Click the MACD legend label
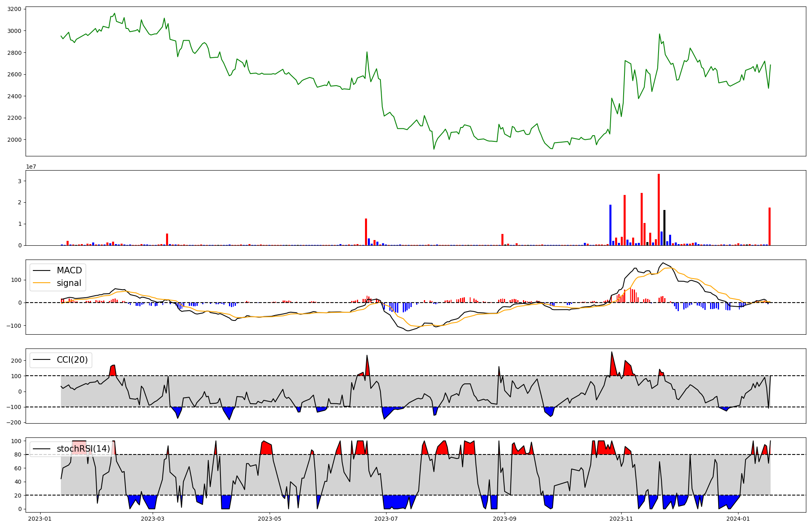812x528 pixels. (x=69, y=270)
